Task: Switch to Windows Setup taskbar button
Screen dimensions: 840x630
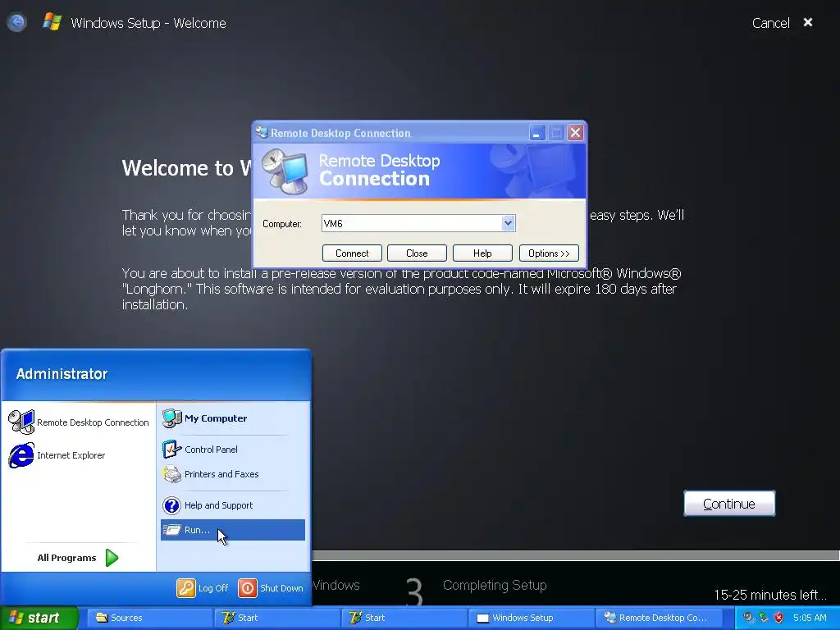Action: click(531, 618)
